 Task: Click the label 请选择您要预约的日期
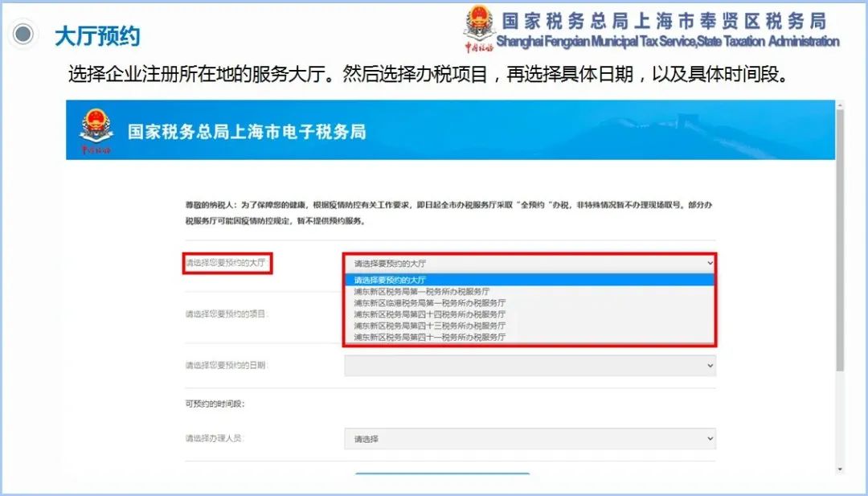[227, 365]
